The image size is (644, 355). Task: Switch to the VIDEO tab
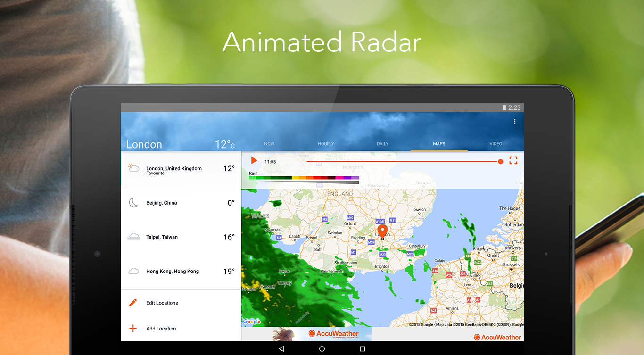click(x=495, y=144)
